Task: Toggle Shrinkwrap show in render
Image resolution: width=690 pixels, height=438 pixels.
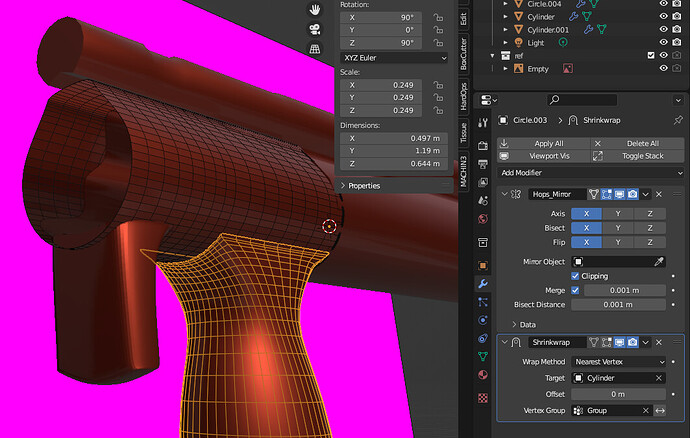Action: (632, 342)
